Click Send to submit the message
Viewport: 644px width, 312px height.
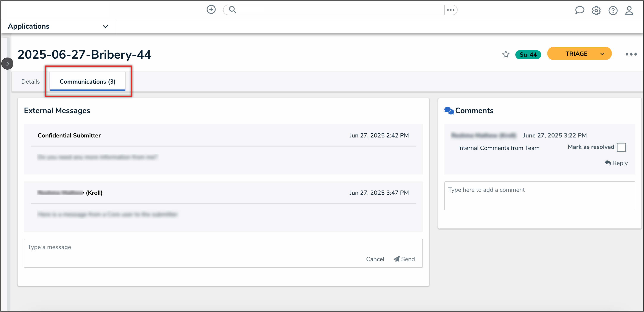point(404,259)
